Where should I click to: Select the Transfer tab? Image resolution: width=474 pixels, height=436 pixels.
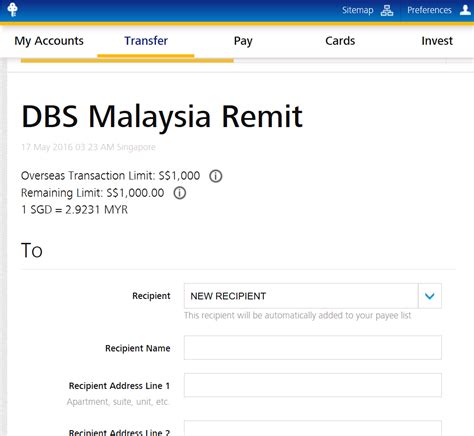pyautogui.click(x=146, y=41)
